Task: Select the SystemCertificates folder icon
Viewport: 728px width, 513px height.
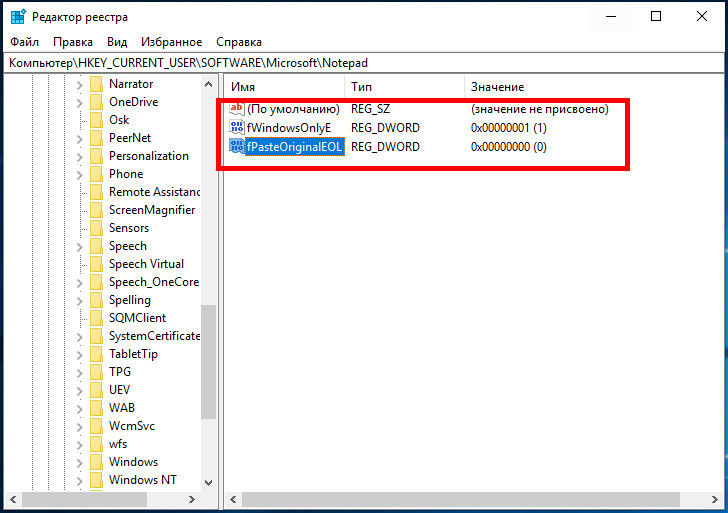Action: pyautogui.click(x=96, y=336)
